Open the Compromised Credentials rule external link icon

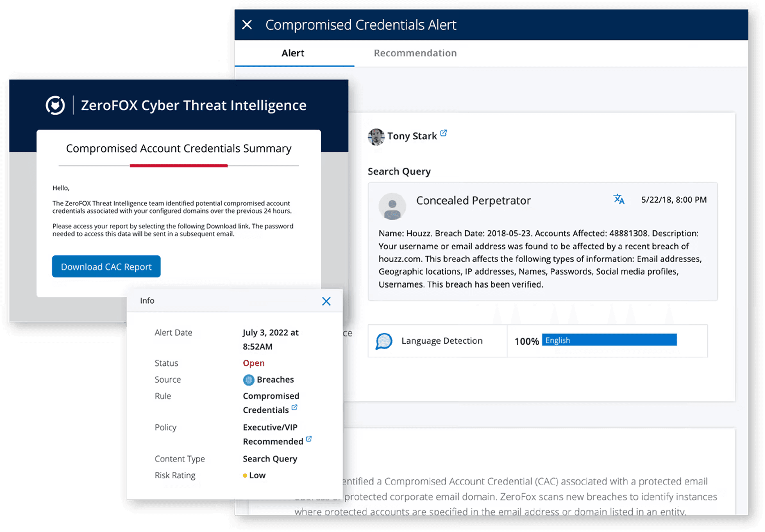[294, 408]
